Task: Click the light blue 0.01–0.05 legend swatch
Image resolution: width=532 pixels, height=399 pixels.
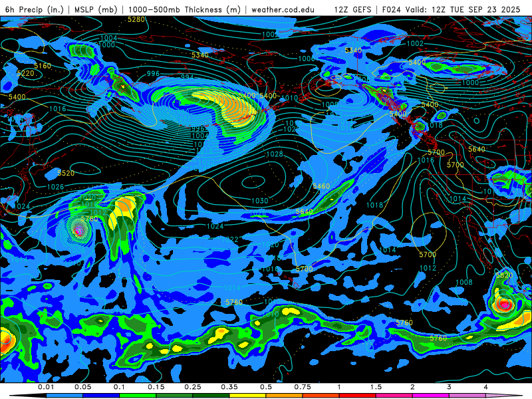Action: click(x=64, y=396)
